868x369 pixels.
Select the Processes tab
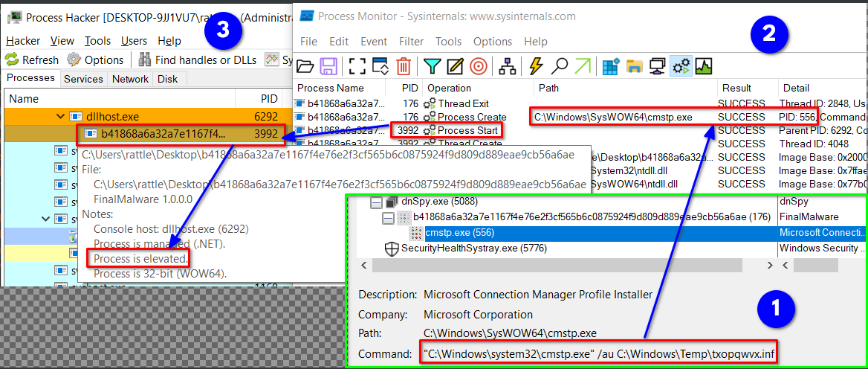coord(30,78)
